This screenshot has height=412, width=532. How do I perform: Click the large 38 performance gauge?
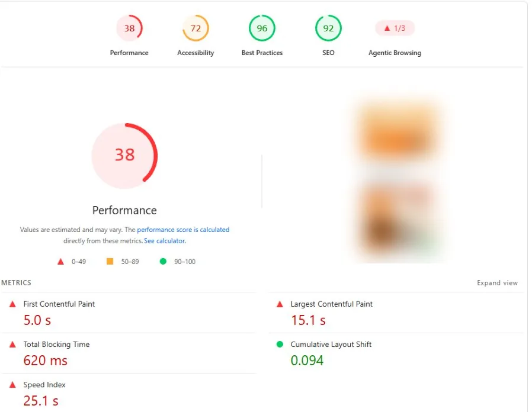[x=124, y=156]
